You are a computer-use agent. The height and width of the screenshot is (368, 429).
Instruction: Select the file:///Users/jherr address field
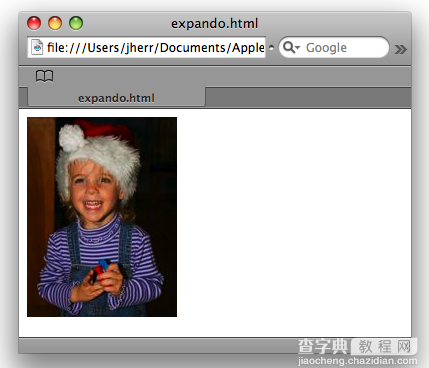click(146, 47)
